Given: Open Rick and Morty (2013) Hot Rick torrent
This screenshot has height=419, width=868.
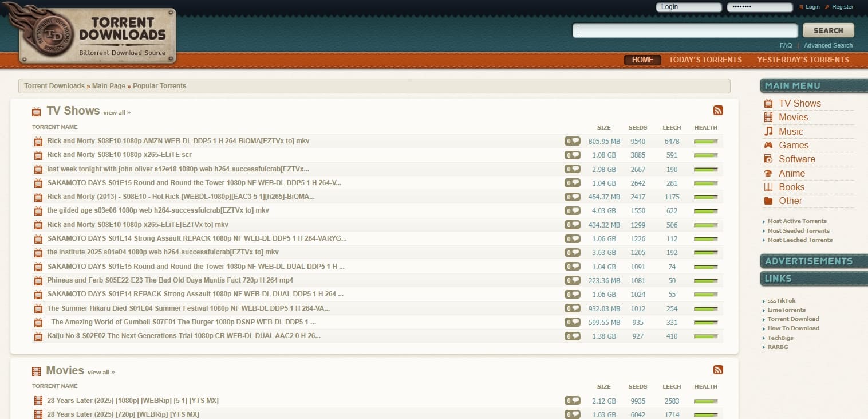Looking at the screenshot, I should 181,197.
